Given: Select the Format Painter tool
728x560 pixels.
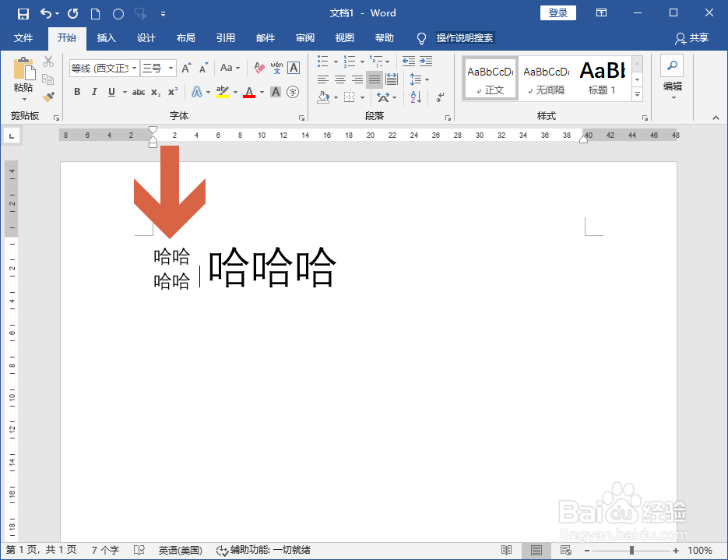Looking at the screenshot, I should click(x=47, y=97).
